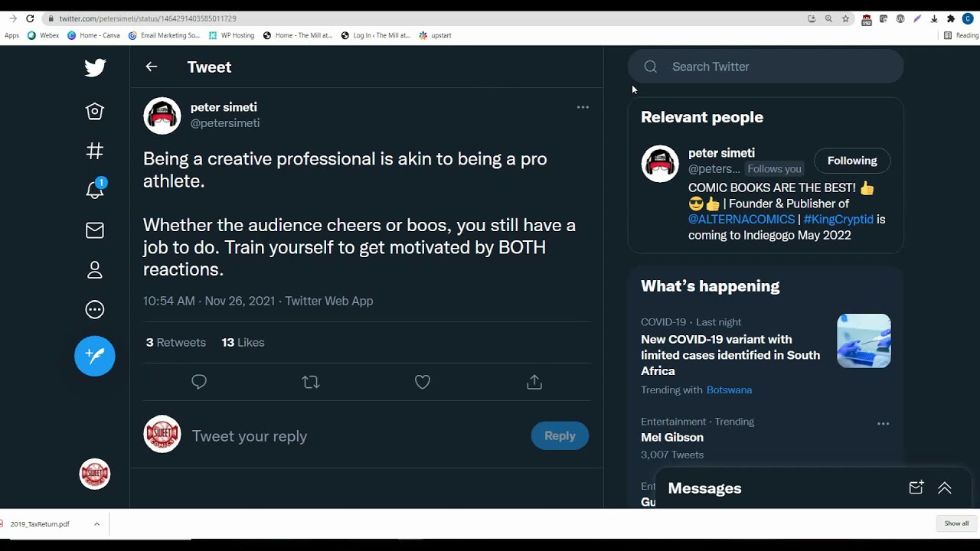The image size is (980, 551).
Task: Click the blue Reply button
Action: [560, 435]
